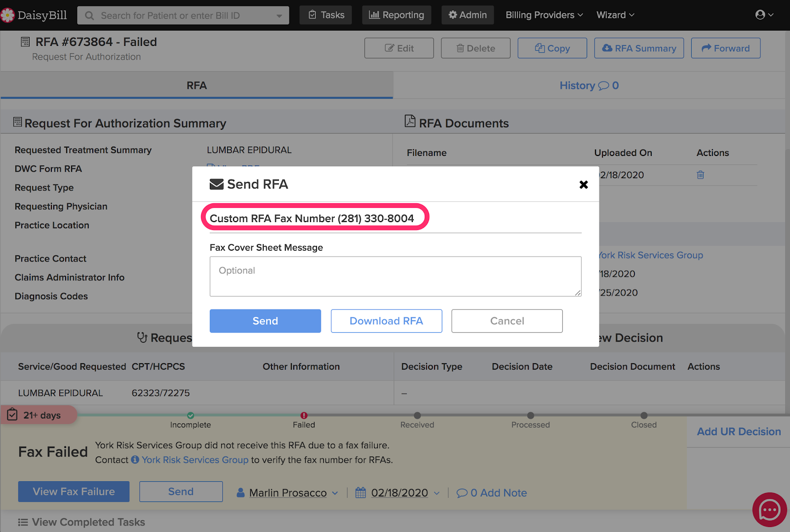Click the Processed status marker
790x532 pixels.
point(530,416)
